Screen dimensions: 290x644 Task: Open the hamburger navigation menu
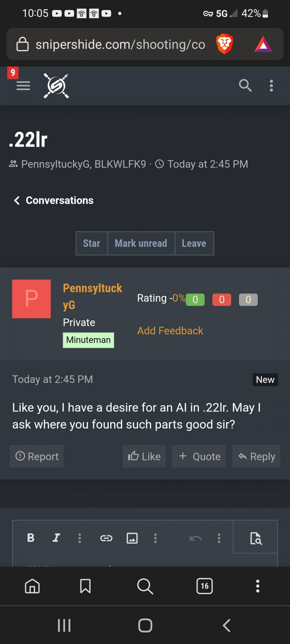[23, 86]
